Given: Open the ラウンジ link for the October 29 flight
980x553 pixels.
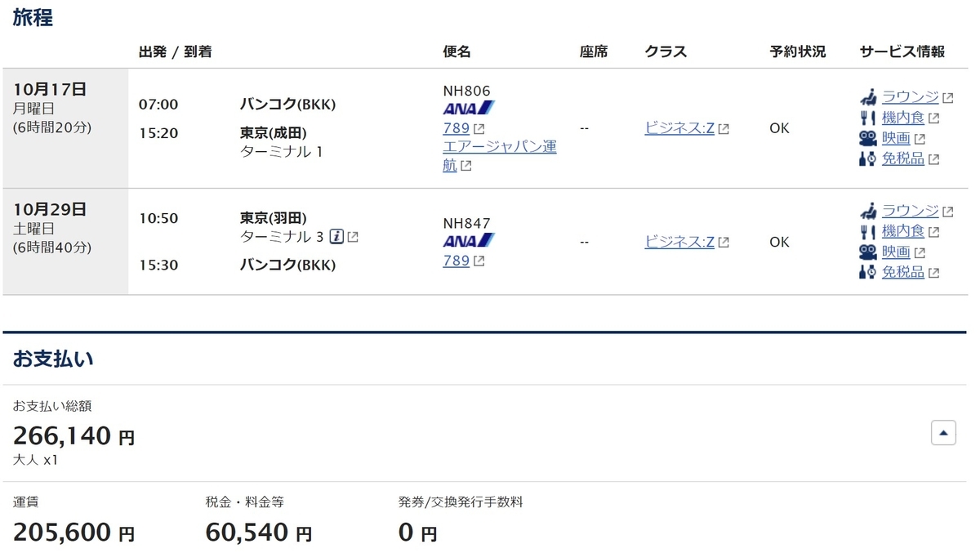Looking at the screenshot, I should click(x=911, y=211).
